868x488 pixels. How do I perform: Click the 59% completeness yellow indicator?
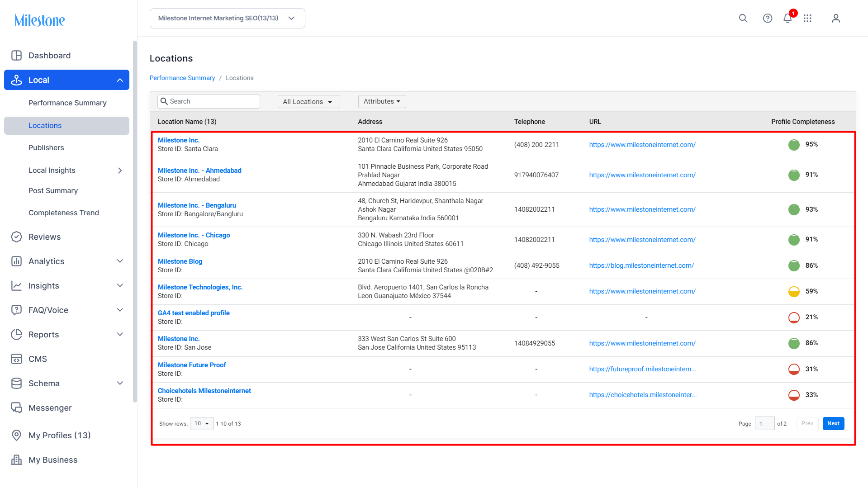(x=794, y=292)
